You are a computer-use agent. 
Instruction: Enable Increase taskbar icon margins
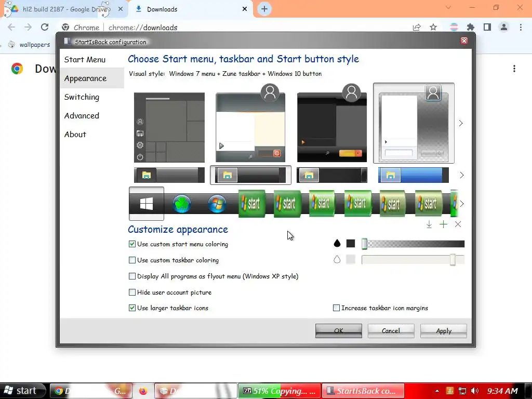point(336,308)
